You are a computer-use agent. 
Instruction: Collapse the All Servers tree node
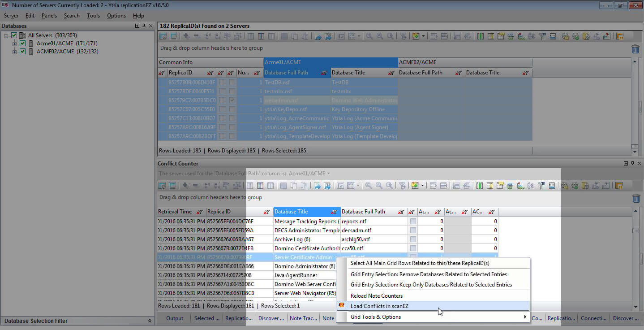click(x=6, y=35)
